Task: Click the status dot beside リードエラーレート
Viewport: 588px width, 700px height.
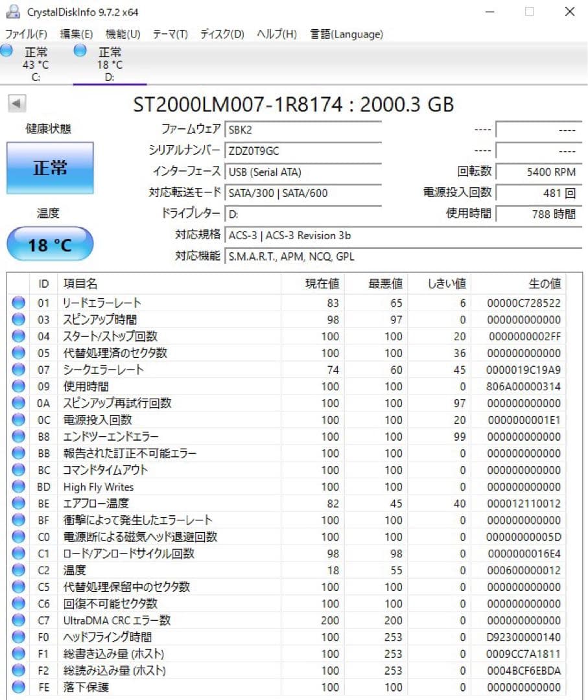Action: pos(19,302)
